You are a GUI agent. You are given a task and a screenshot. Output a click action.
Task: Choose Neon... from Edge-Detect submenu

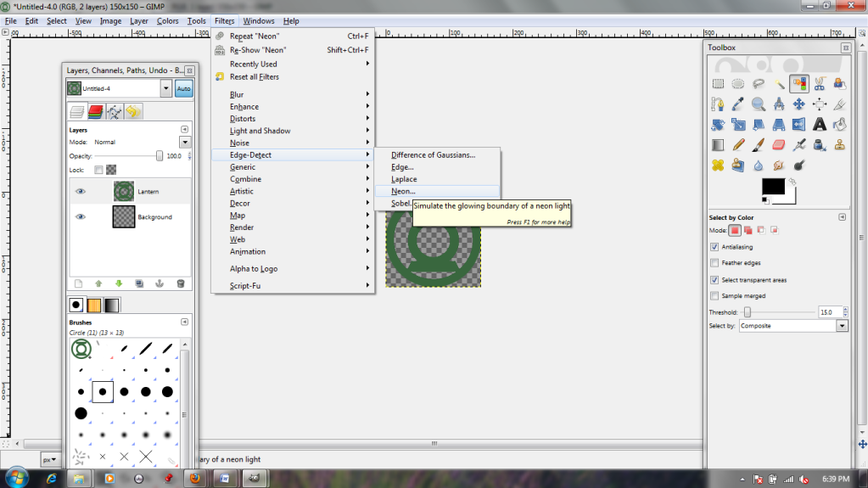click(x=437, y=191)
